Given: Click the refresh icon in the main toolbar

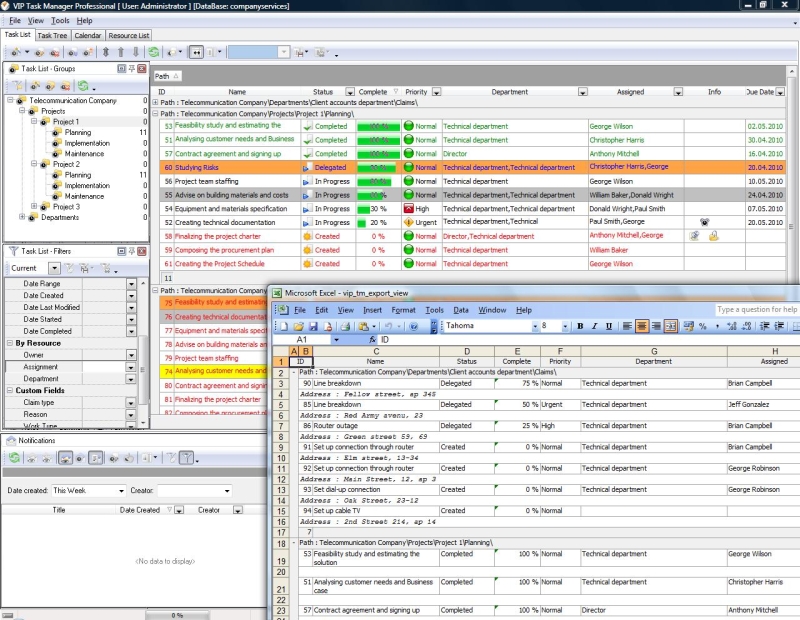Looking at the screenshot, I should (152, 51).
